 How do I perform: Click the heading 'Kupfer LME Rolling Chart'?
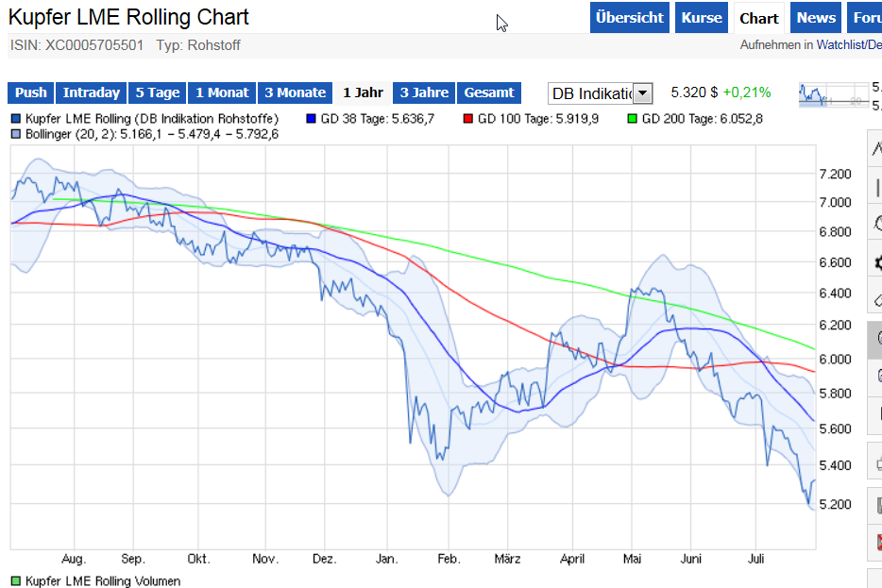128,17
